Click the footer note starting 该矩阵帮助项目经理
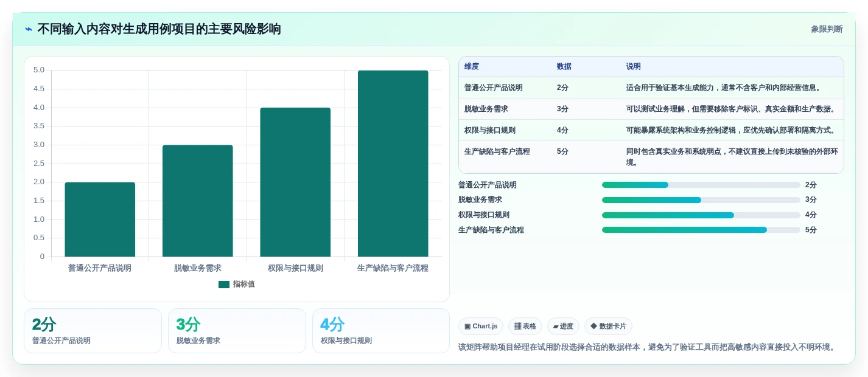The width and height of the screenshot is (868, 377). coord(648,347)
